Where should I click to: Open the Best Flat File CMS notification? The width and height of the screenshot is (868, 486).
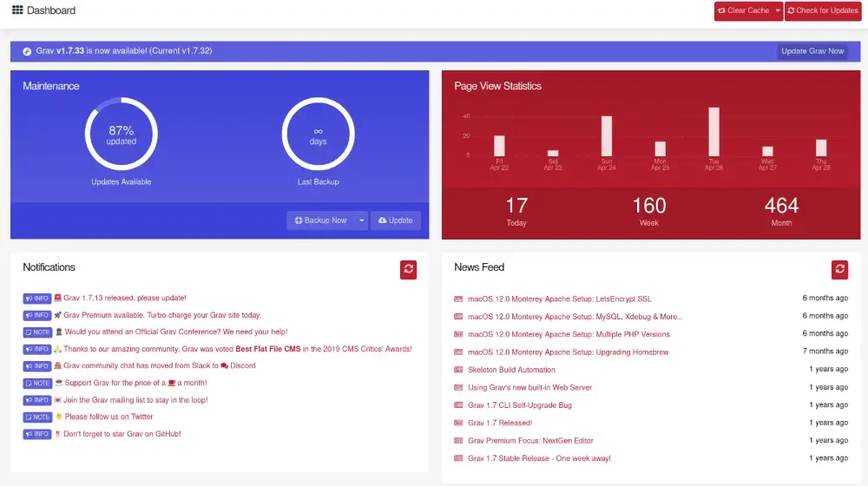[x=238, y=349]
